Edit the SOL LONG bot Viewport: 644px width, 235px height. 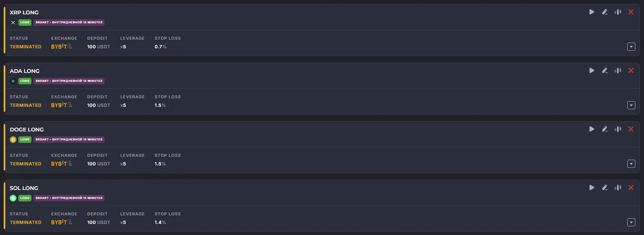point(605,188)
